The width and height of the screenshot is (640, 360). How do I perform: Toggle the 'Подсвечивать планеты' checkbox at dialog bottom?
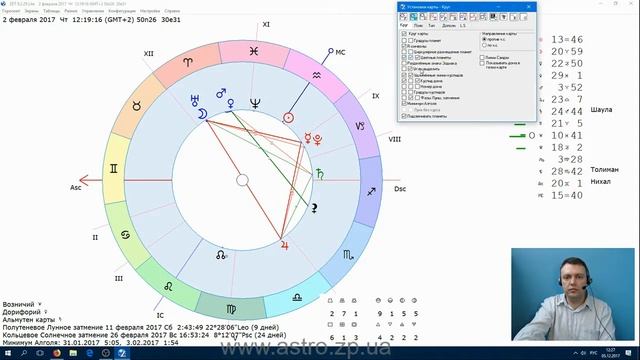point(404,116)
